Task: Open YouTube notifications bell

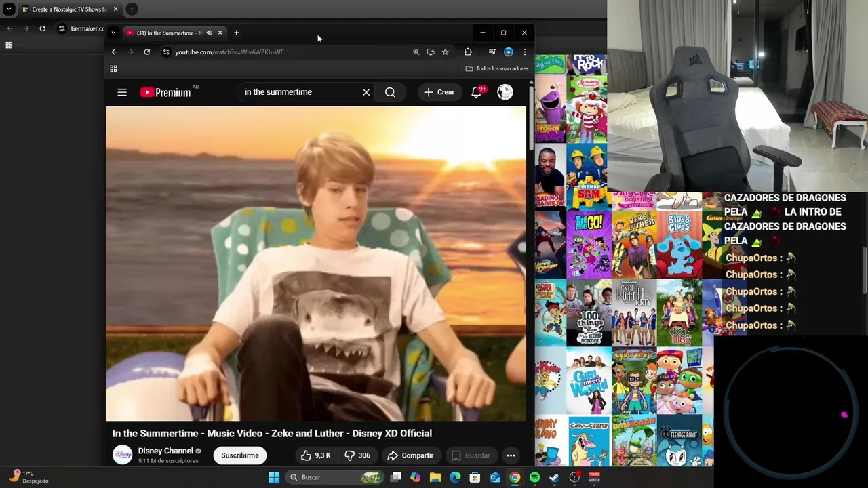Action: click(476, 92)
